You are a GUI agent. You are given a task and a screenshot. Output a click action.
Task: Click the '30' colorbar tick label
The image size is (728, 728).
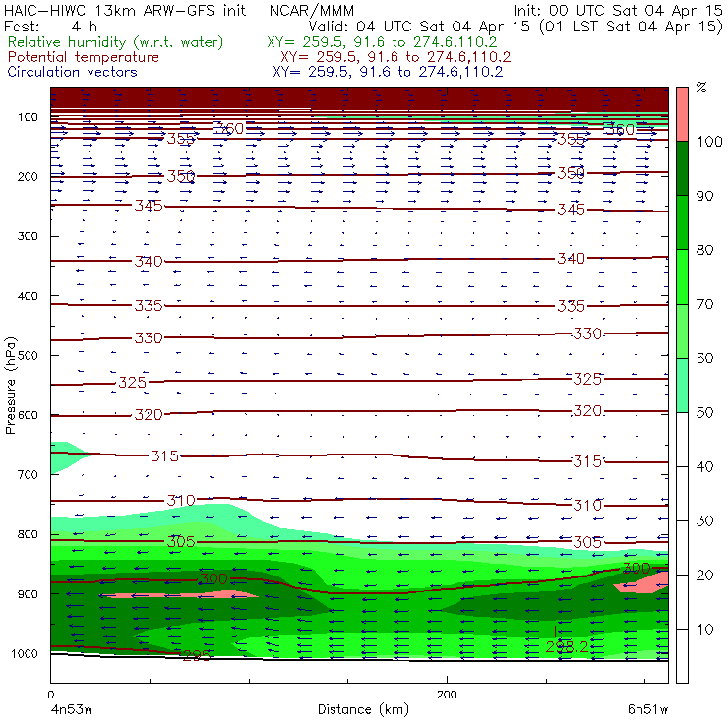pyautogui.click(x=704, y=521)
